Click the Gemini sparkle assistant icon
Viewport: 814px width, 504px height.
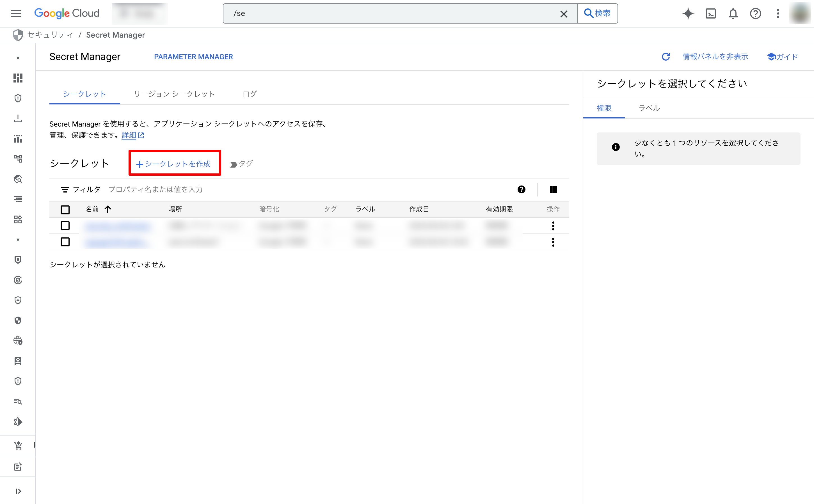(x=688, y=13)
